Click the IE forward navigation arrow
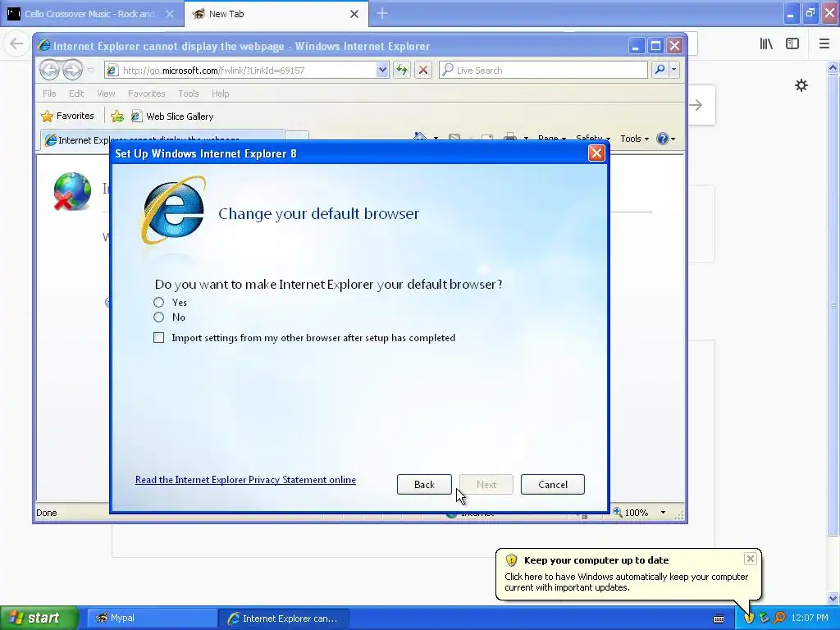The width and height of the screenshot is (840, 630). coord(72,70)
